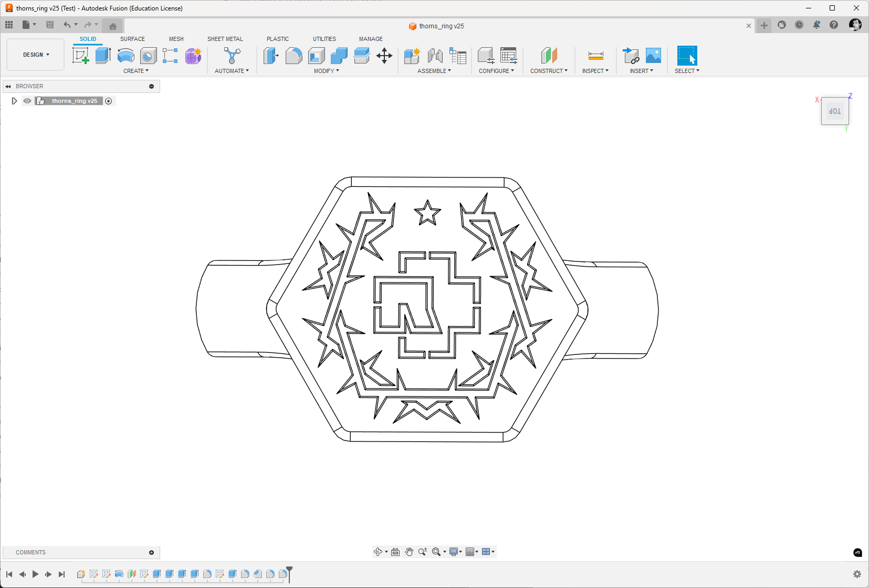Expand the COMMENTS panel
Screen dimensions: 869x588
point(152,552)
